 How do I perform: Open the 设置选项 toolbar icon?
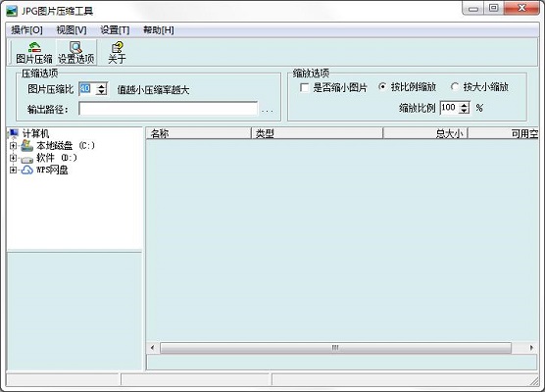pos(75,47)
